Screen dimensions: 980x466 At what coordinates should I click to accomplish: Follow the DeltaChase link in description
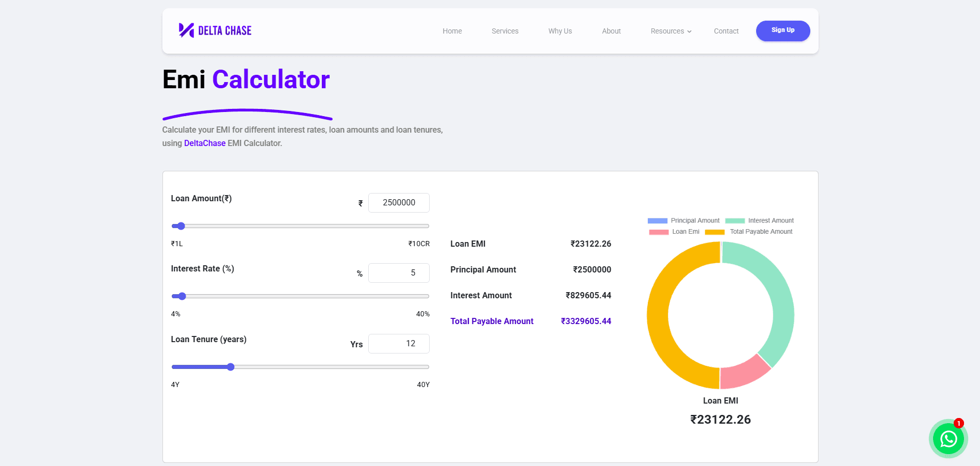tap(205, 143)
